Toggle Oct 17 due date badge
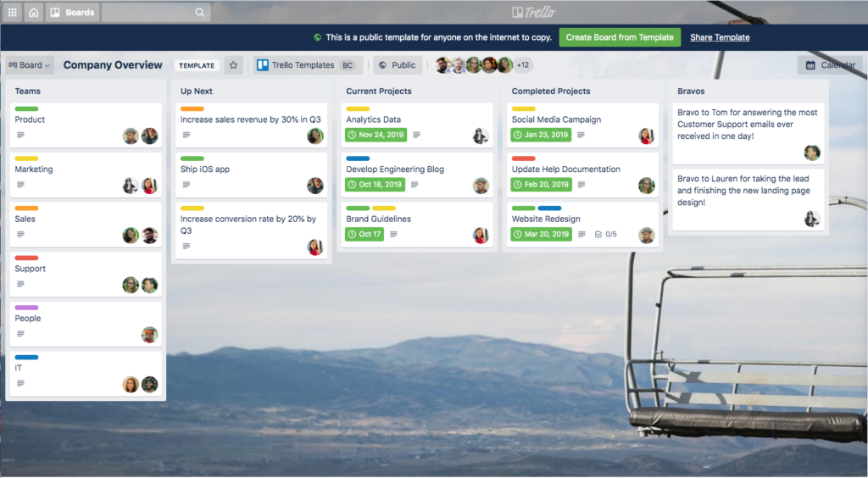 click(x=364, y=234)
